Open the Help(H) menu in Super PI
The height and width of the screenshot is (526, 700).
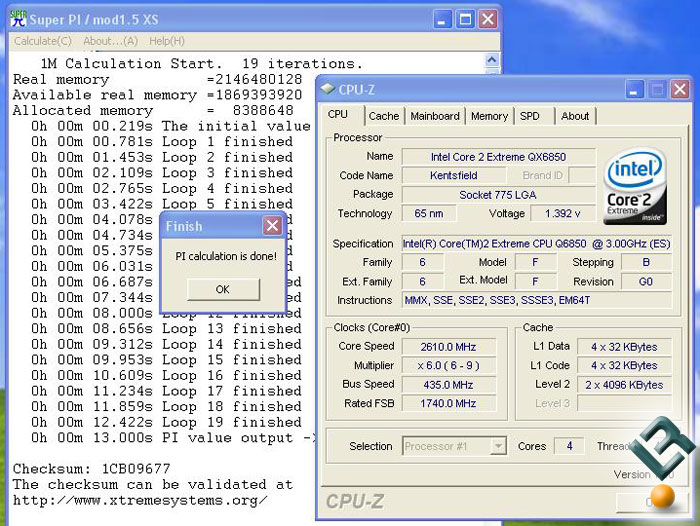167,41
